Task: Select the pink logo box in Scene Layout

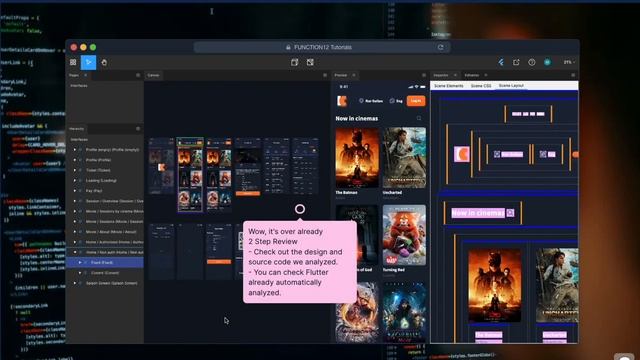Action: 462,154
